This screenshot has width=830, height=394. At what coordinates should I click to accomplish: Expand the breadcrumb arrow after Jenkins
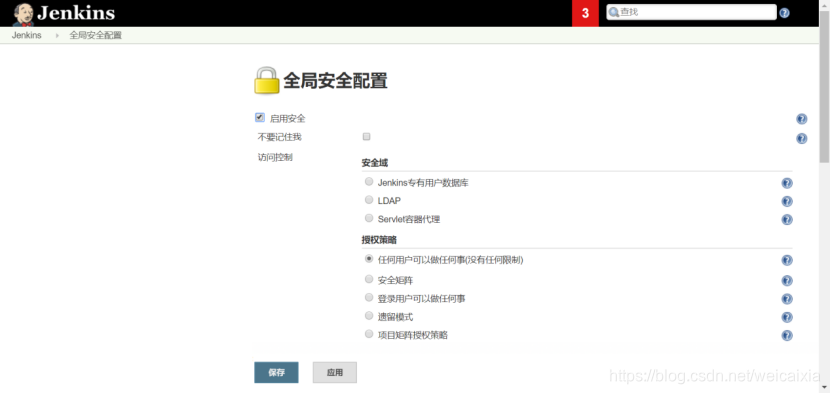(57, 36)
